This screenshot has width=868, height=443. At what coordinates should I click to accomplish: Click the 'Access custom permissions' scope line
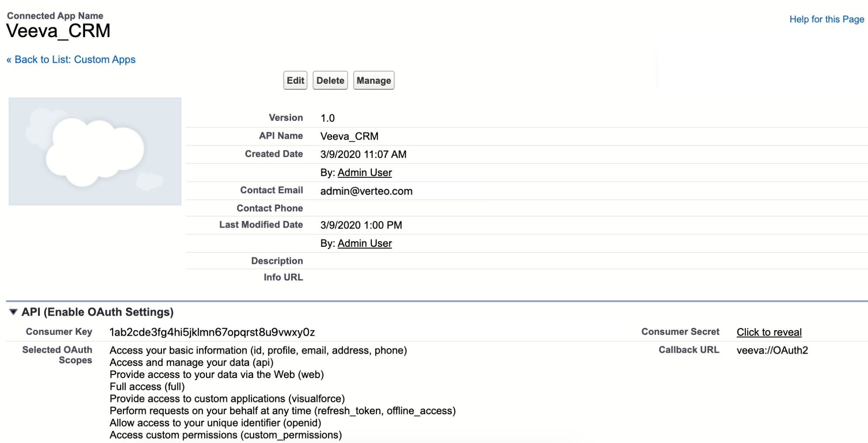[x=226, y=435]
